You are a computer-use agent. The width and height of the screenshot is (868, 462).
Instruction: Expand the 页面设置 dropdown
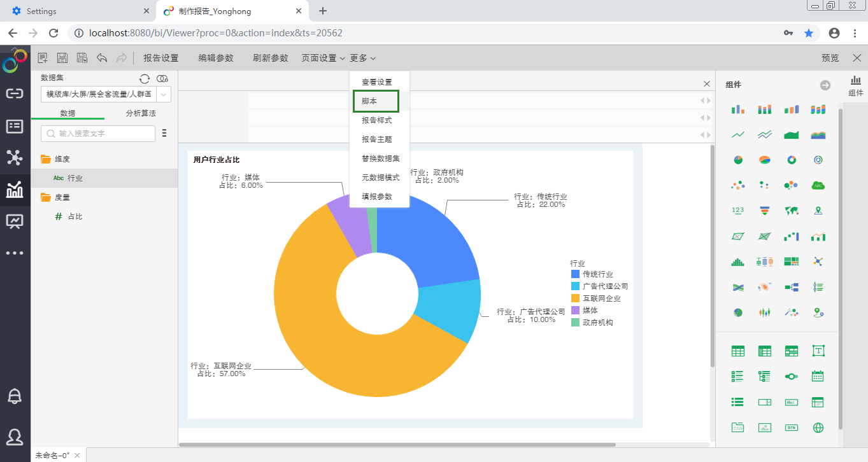coord(323,58)
